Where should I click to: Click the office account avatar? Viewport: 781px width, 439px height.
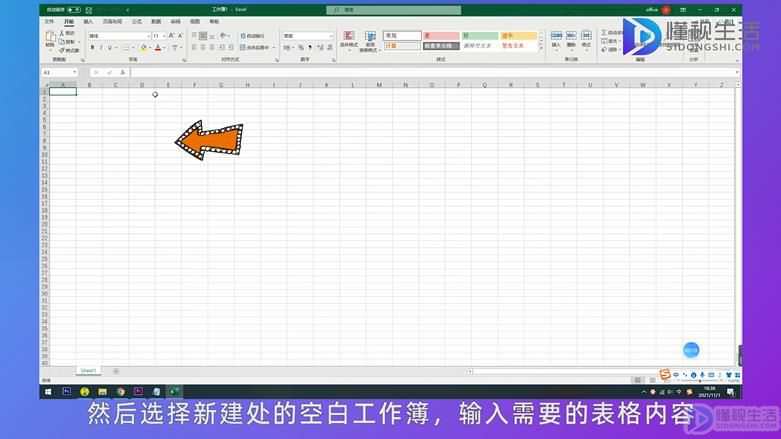click(x=666, y=10)
